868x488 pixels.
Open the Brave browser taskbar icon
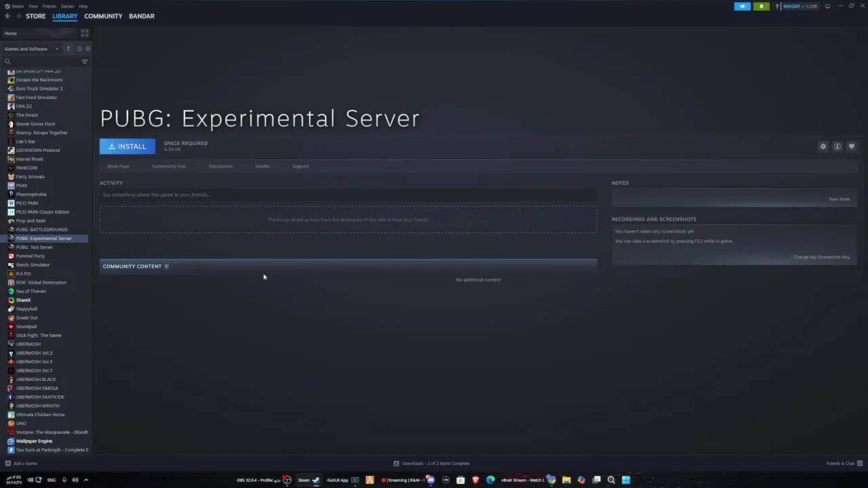click(475, 480)
